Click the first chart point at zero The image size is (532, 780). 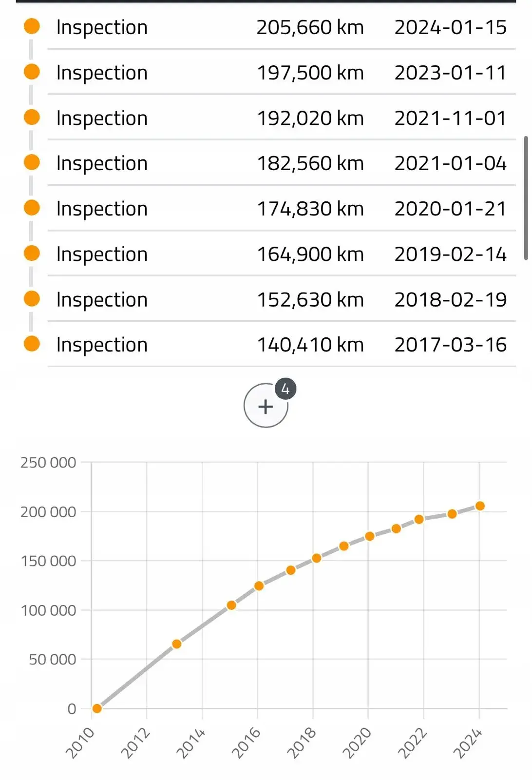[x=97, y=708]
